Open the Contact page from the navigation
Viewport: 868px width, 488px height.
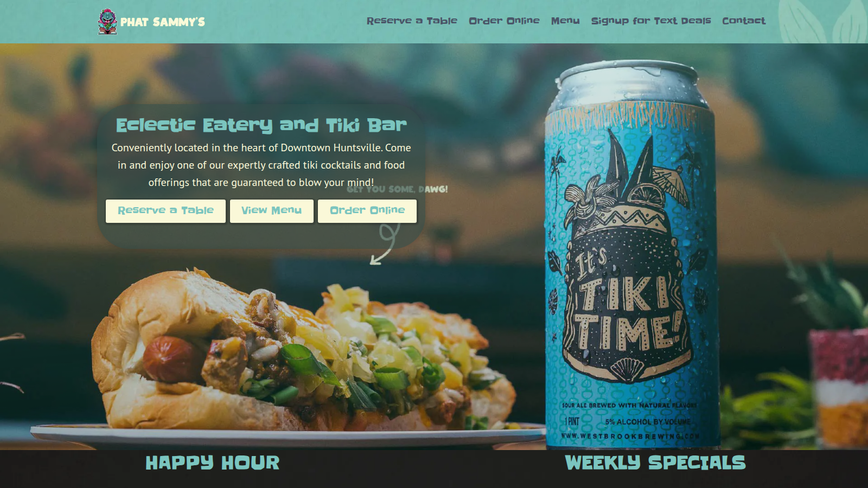tap(744, 21)
